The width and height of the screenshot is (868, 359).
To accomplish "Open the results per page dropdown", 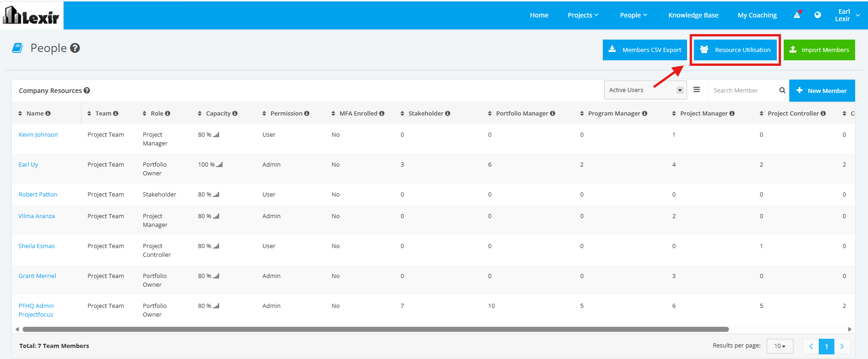I will click(x=780, y=346).
